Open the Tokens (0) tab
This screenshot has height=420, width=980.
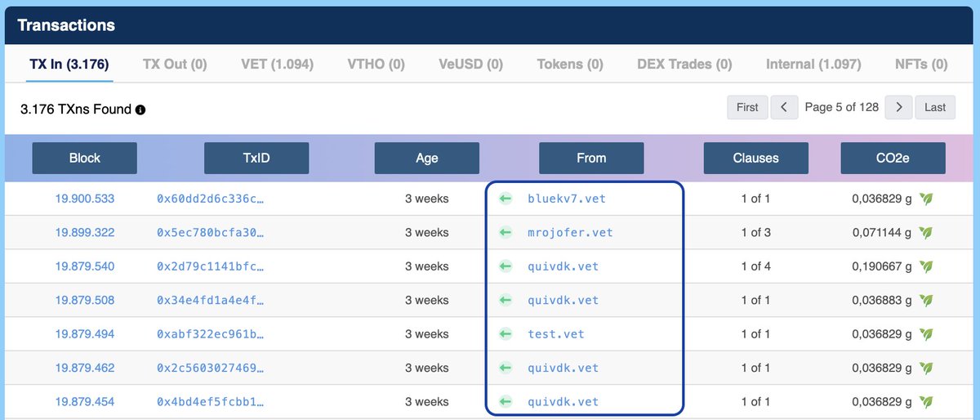570,64
